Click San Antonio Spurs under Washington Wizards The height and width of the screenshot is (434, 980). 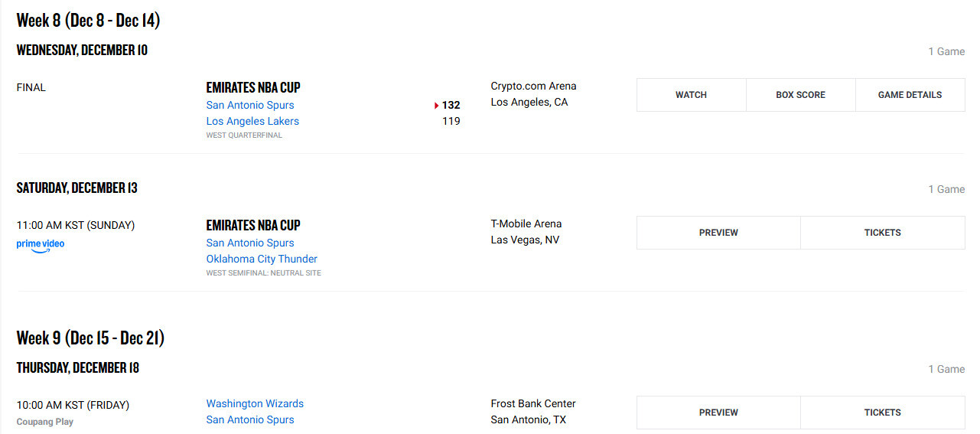click(250, 419)
